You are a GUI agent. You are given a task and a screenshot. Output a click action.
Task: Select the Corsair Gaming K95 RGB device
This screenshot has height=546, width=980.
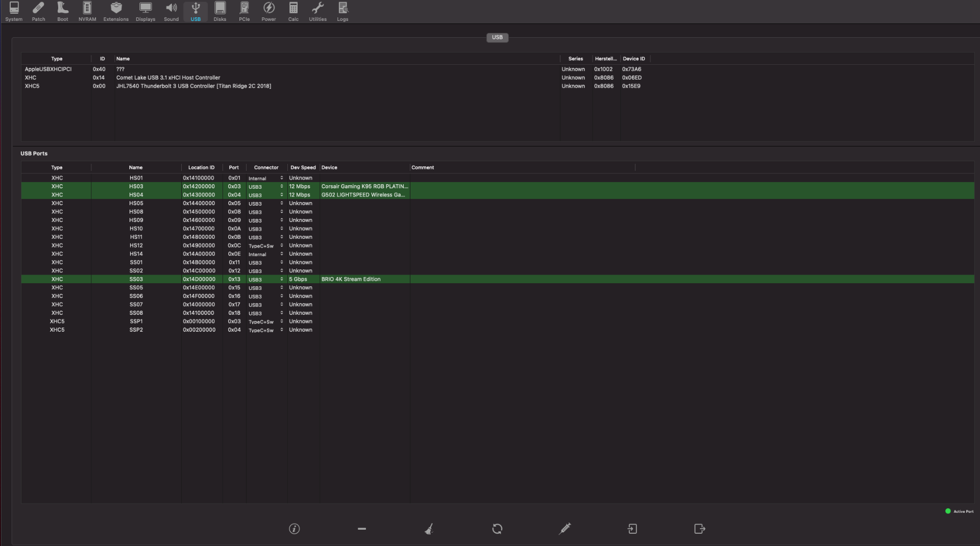[x=364, y=186]
